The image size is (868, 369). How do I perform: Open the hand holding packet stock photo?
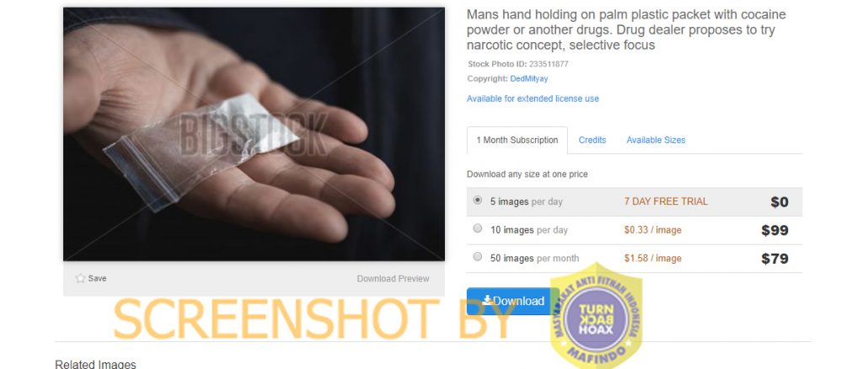pyautogui.click(x=255, y=134)
